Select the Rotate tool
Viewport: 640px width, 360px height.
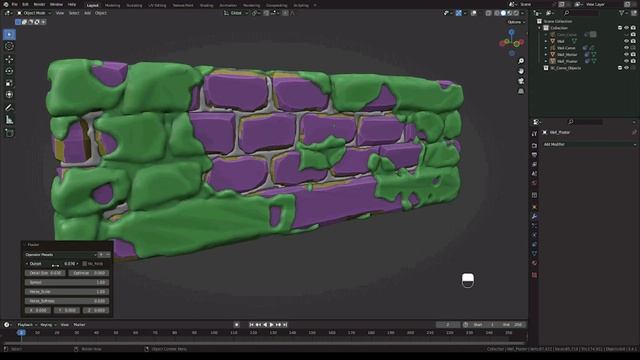[9, 71]
